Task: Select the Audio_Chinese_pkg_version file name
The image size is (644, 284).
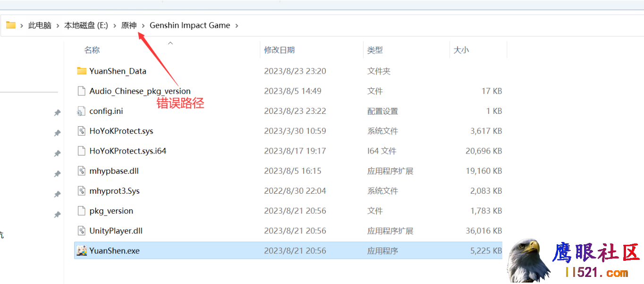Action: click(140, 91)
